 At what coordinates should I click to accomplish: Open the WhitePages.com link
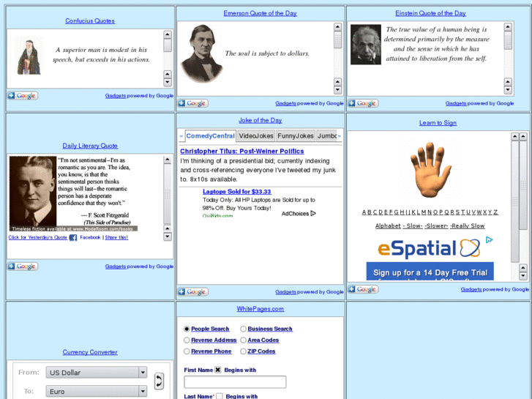click(x=261, y=309)
